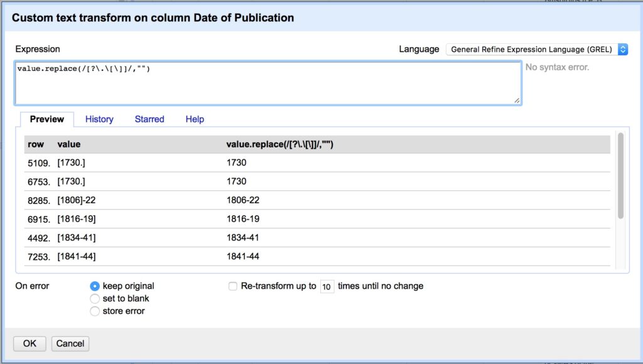Enable the Re-transform until no change checkbox

pos(232,286)
